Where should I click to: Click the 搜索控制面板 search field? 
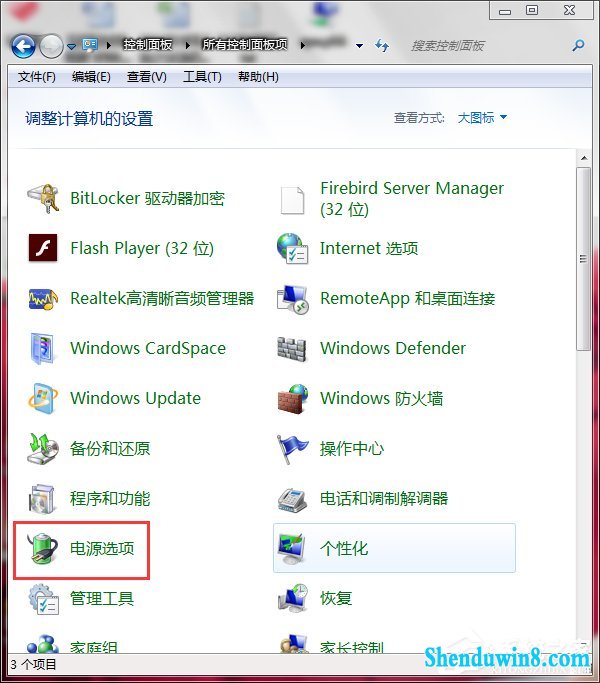click(486, 45)
